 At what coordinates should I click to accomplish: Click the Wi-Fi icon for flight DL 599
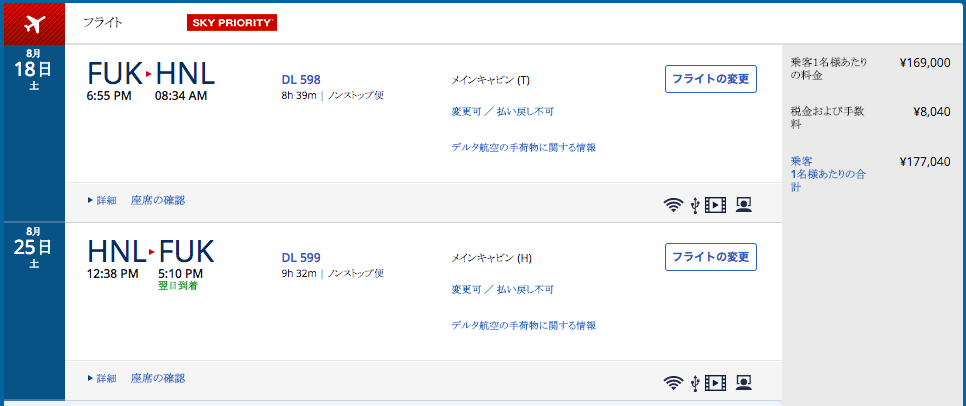point(673,383)
